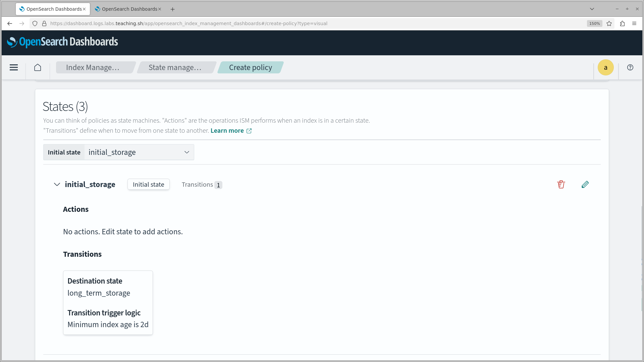
Task: Click the Destination state label
Action: (95, 281)
